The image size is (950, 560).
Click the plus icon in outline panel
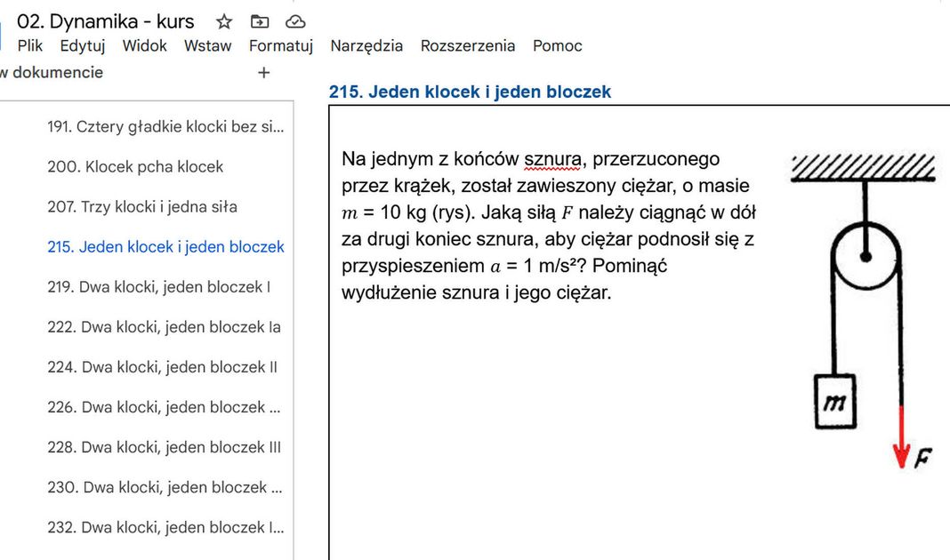point(263,73)
